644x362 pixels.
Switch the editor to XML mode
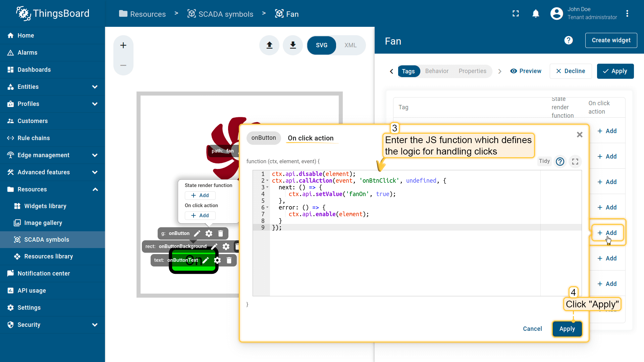[x=350, y=45]
